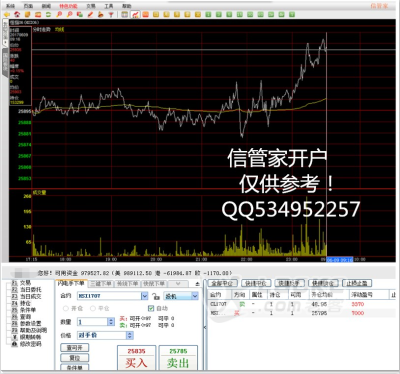Click the red funnel filter toolbar icon
The image size is (400, 374).
[111, 14]
